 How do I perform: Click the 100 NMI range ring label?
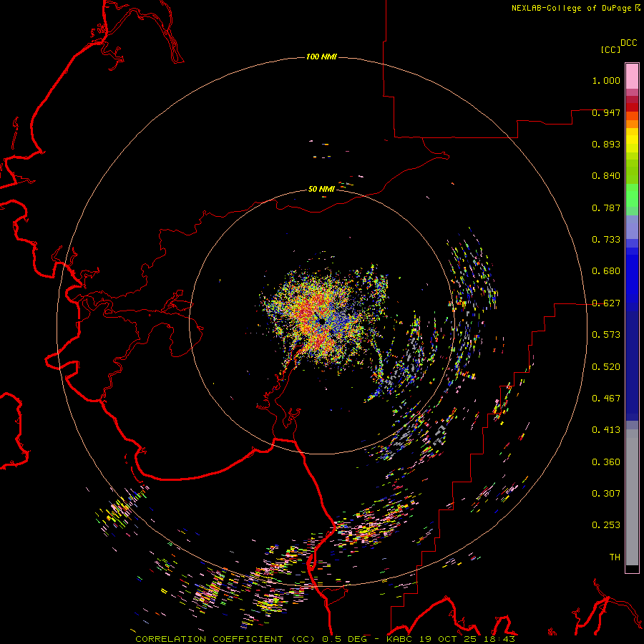tap(321, 57)
